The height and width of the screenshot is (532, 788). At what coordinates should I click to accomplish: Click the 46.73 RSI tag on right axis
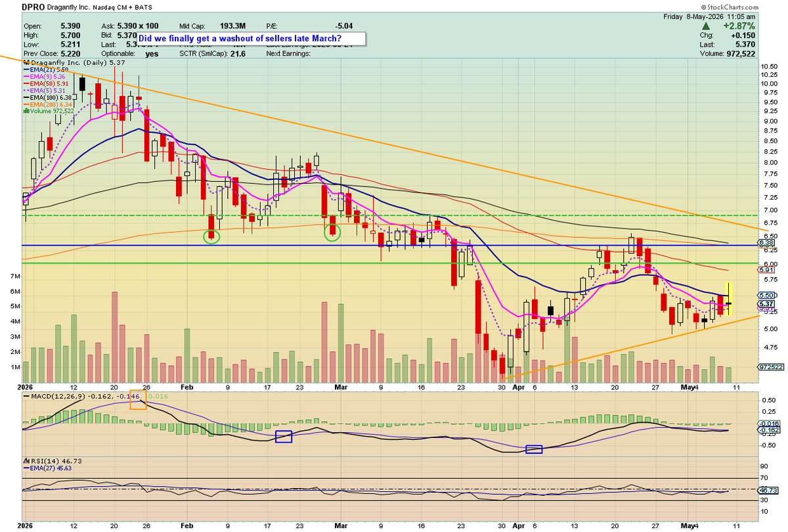click(x=768, y=490)
